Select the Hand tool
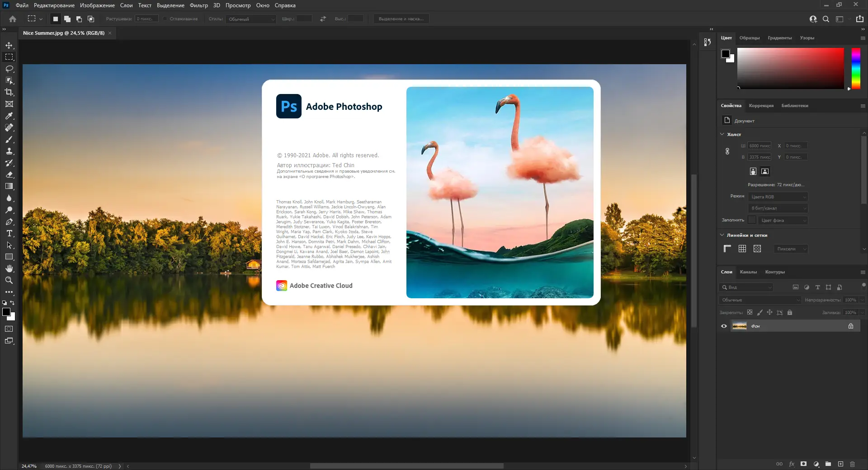Viewport: 868px width, 470px height. pos(9,268)
